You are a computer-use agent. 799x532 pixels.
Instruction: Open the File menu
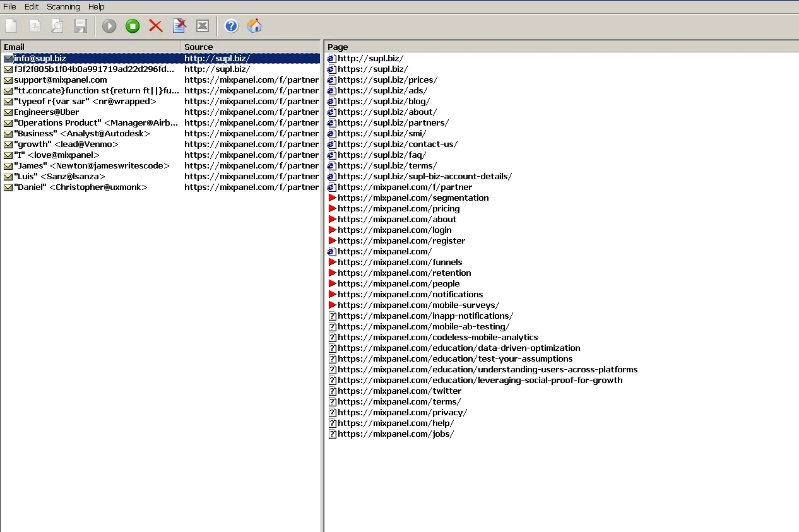[x=9, y=6]
